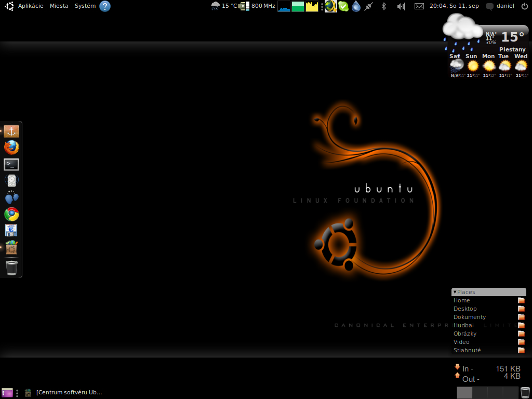Click the power session icon

pos(525,6)
